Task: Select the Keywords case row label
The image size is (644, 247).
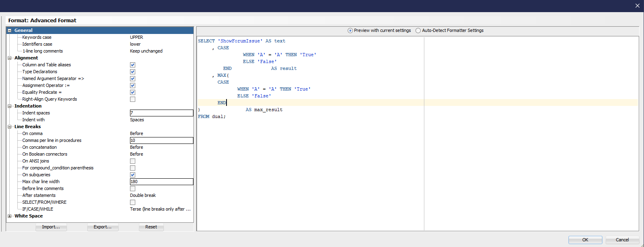Action: 37,37
